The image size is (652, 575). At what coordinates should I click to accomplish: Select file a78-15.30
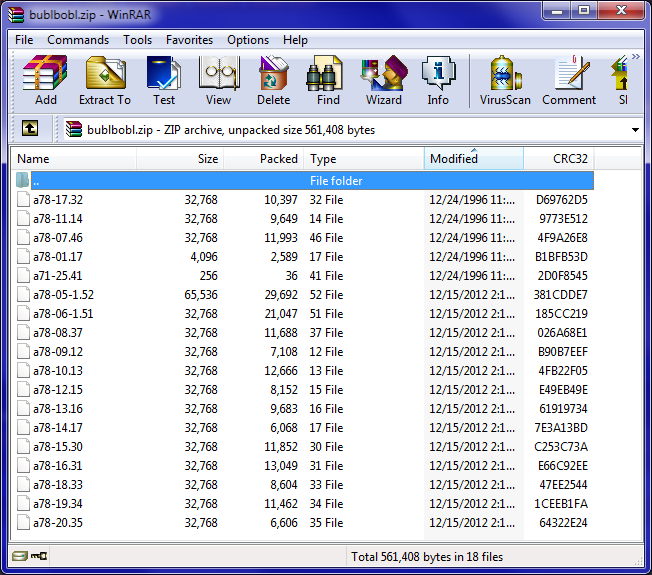[58, 447]
